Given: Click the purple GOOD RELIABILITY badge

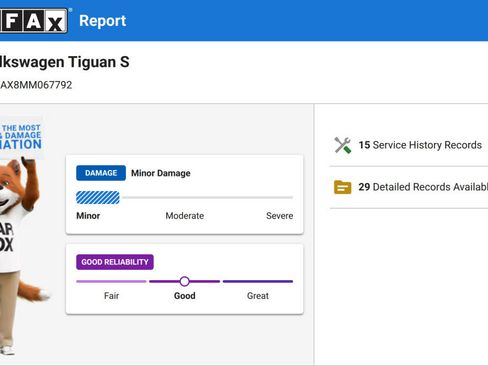Looking at the screenshot, I should (115, 262).
